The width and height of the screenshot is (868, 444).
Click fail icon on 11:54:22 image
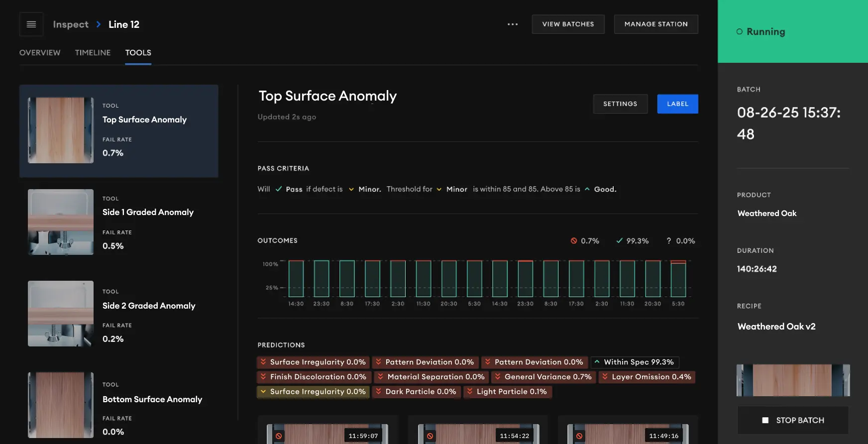(x=430, y=436)
